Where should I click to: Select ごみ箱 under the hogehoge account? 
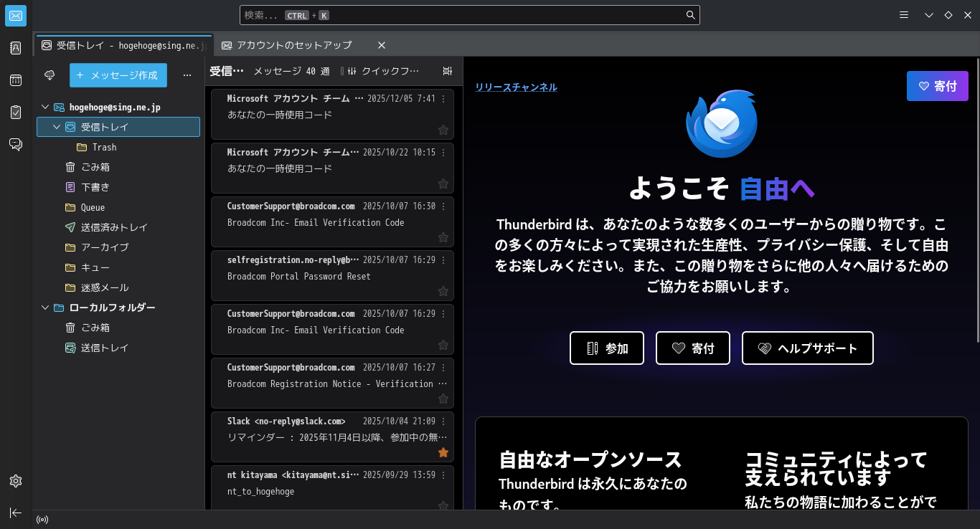[118, 167]
